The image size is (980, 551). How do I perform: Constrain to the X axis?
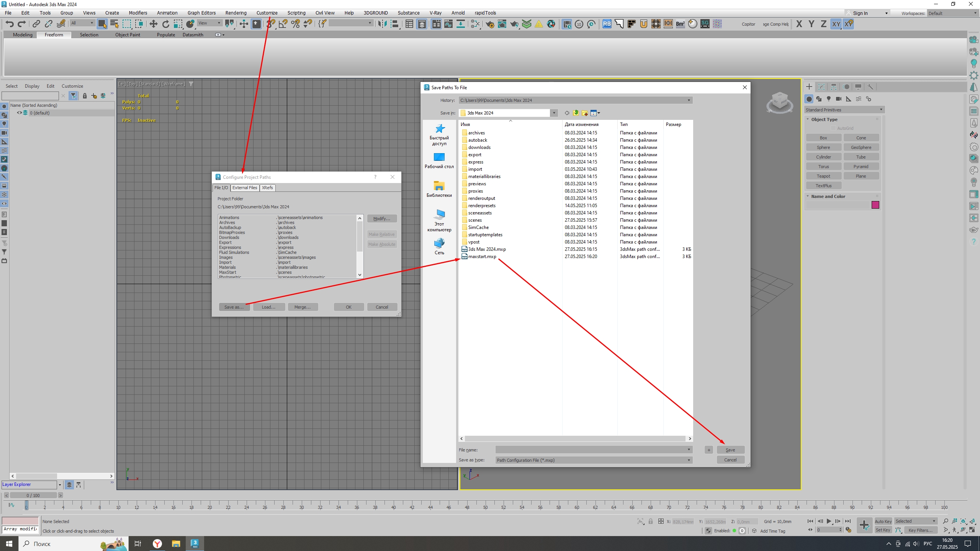[x=799, y=24]
